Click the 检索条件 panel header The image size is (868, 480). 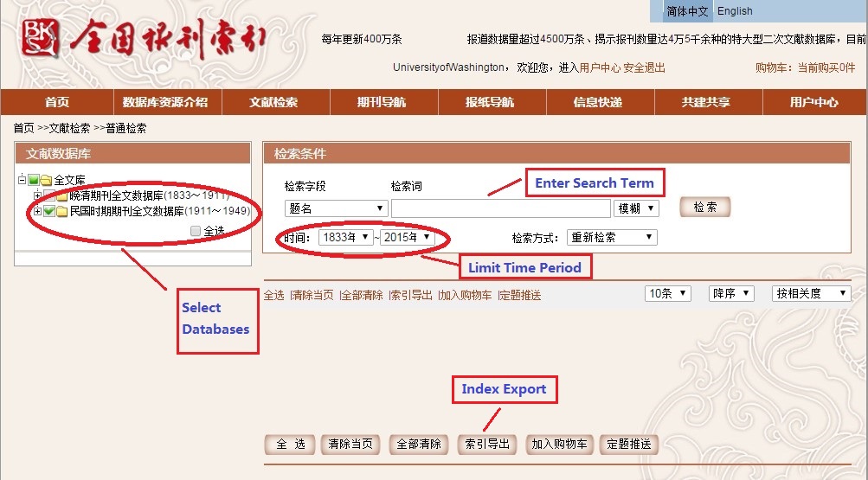(557, 153)
